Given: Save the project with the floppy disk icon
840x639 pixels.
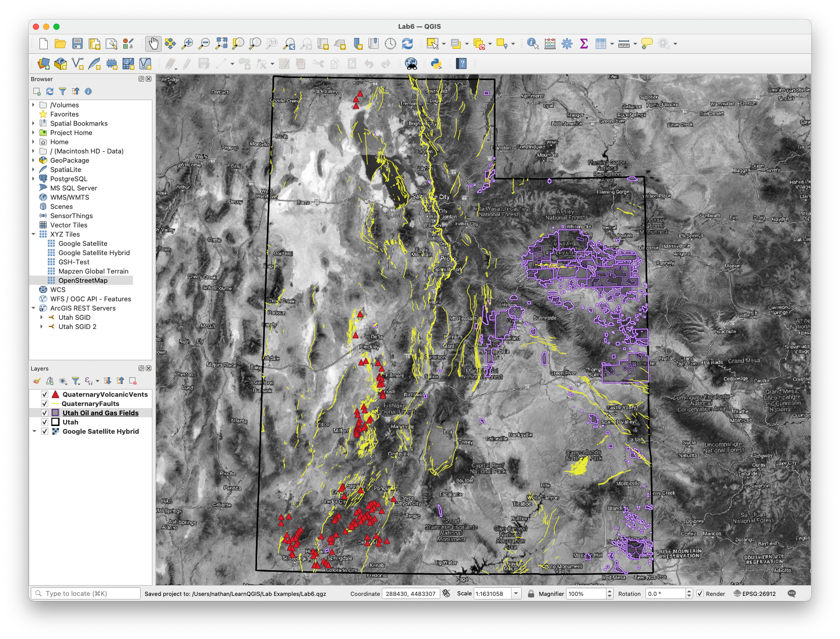Looking at the screenshot, I should tap(77, 44).
